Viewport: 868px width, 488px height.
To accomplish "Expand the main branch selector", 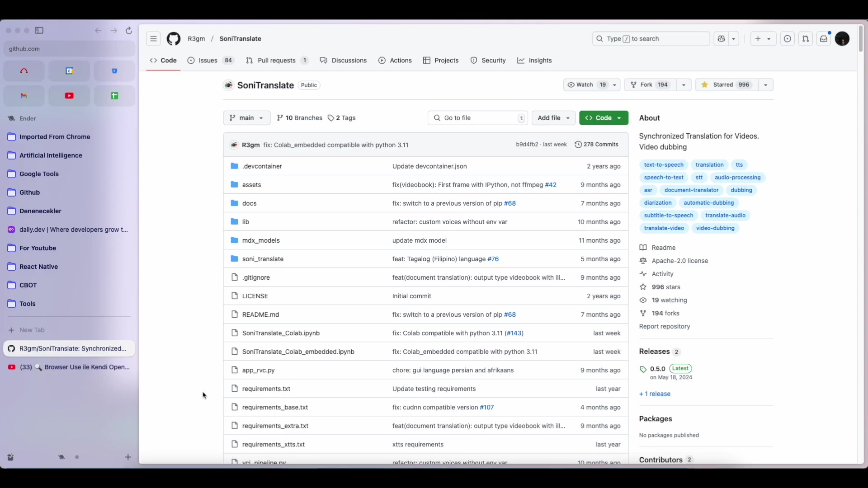I will [246, 118].
